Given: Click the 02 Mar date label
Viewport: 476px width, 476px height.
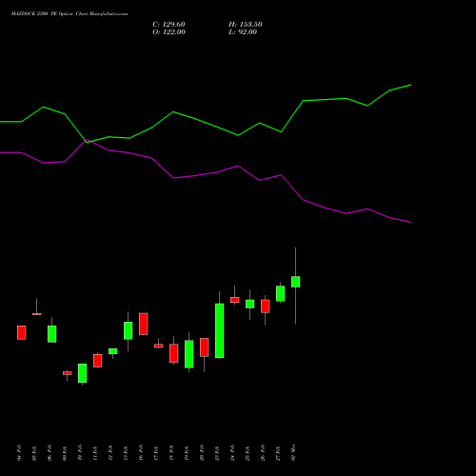Looking at the screenshot, I should point(293,453).
